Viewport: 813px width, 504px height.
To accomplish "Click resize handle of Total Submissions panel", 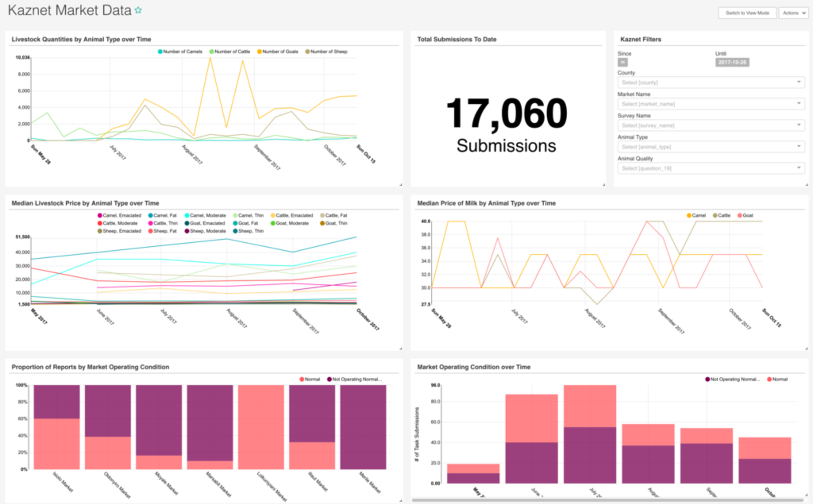I will [x=603, y=184].
